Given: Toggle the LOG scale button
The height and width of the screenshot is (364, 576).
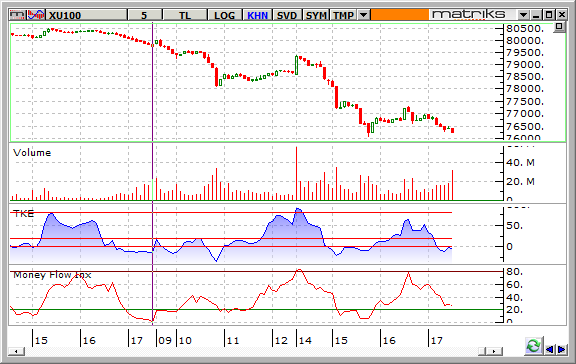Looking at the screenshot, I should (x=224, y=15).
